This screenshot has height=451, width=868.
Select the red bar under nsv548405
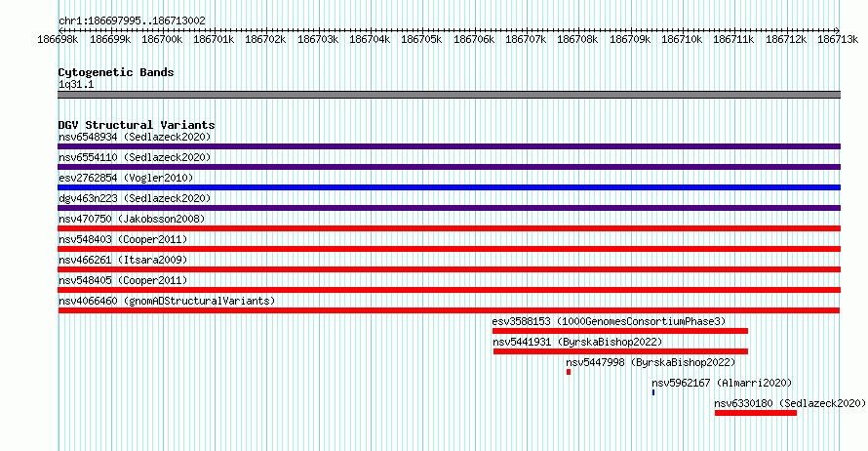[x=449, y=290]
